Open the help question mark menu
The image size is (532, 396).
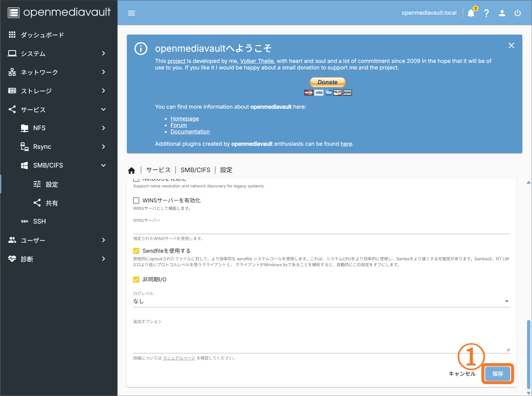(x=486, y=13)
